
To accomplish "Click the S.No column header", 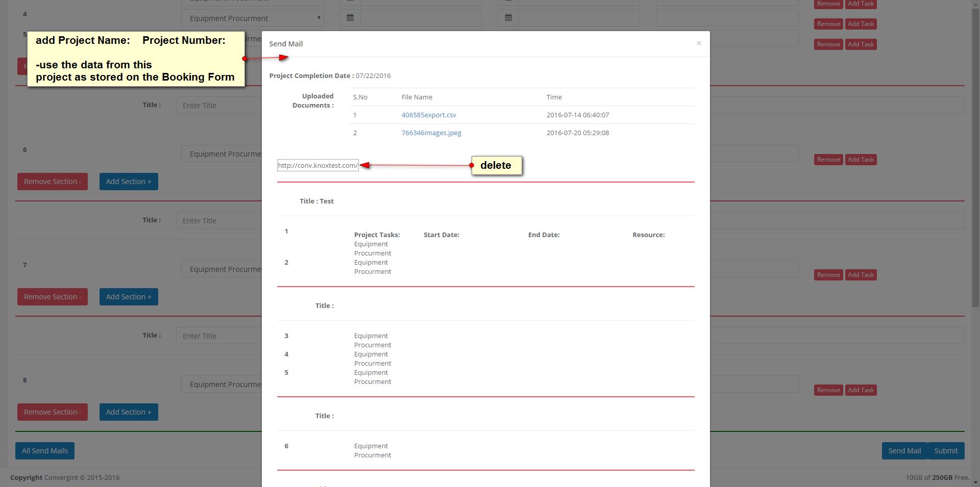I will [x=360, y=97].
